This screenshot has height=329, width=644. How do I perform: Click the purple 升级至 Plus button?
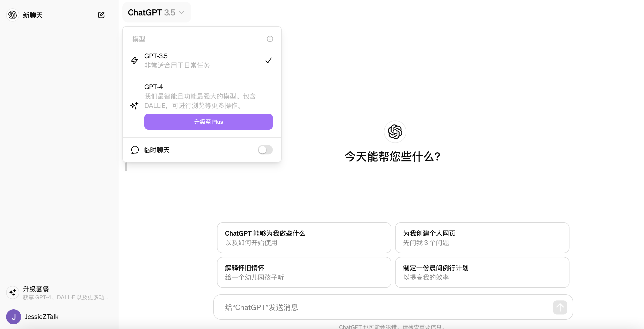[208, 122]
